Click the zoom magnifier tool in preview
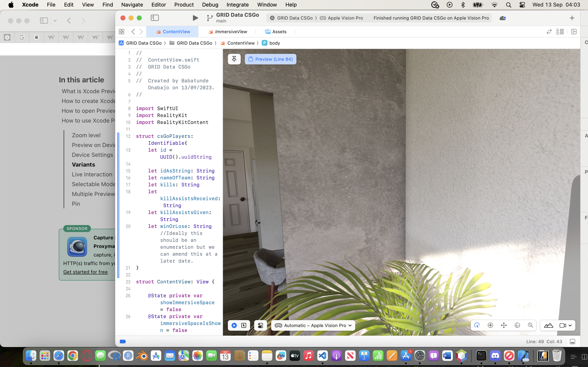Viewport: 588px width, 367px height. (x=530, y=325)
